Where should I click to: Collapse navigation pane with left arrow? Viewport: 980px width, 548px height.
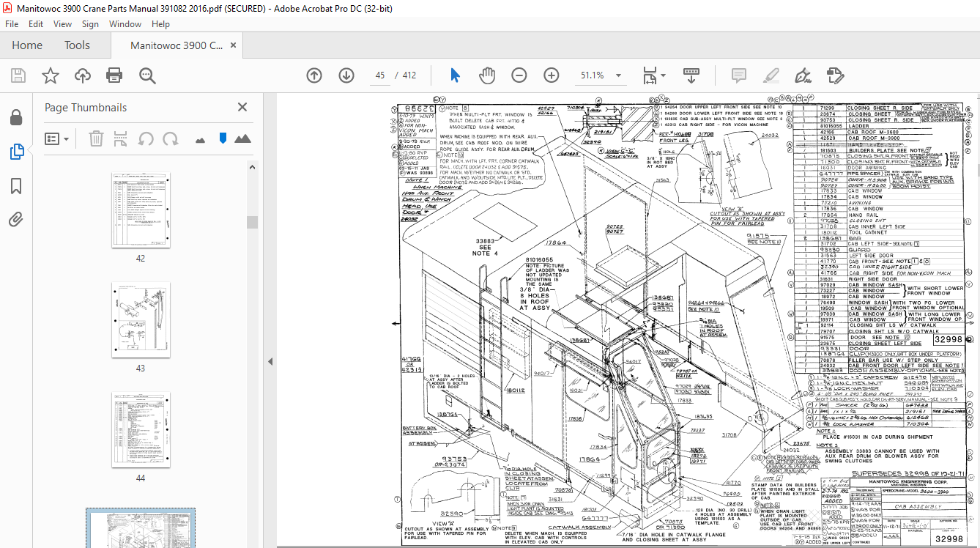pos(269,361)
